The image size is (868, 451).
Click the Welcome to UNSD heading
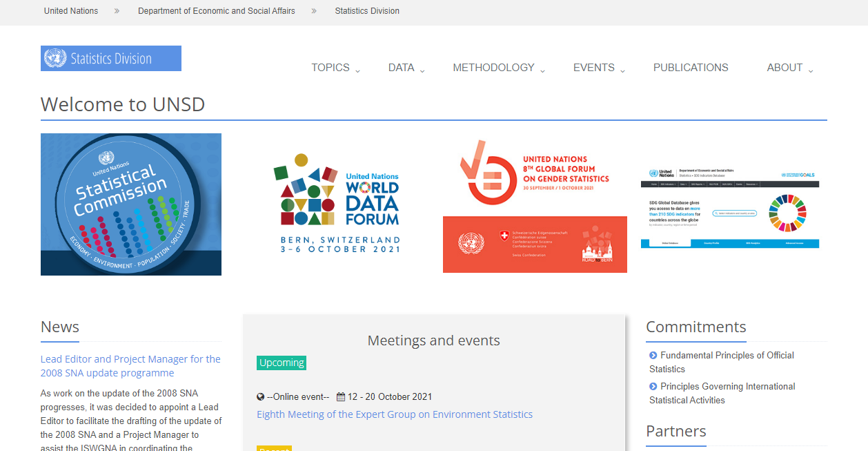click(x=123, y=104)
